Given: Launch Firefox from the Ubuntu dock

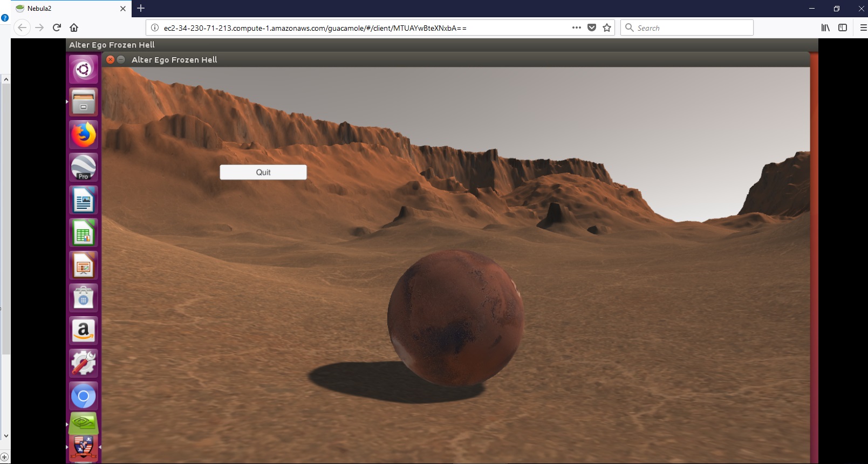Looking at the screenshot, I should [x=83, y=135].
